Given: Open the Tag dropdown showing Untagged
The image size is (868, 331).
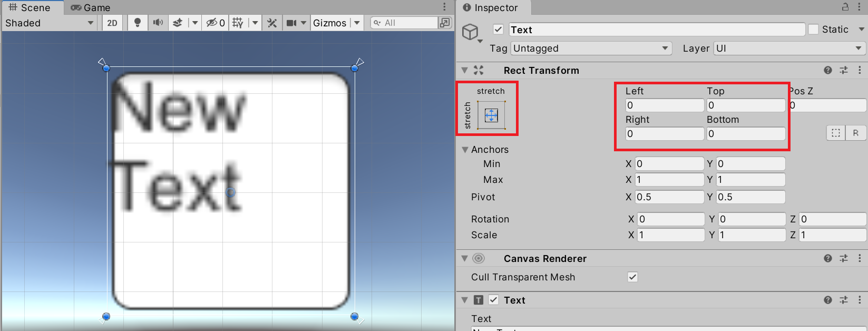Looking at the screenshot, I should click(x=591, y=48).
